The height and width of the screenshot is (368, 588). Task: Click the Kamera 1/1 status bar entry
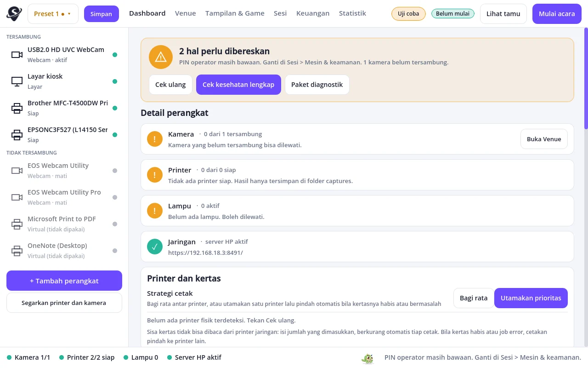pyautogui.click(x=28, y=357)
